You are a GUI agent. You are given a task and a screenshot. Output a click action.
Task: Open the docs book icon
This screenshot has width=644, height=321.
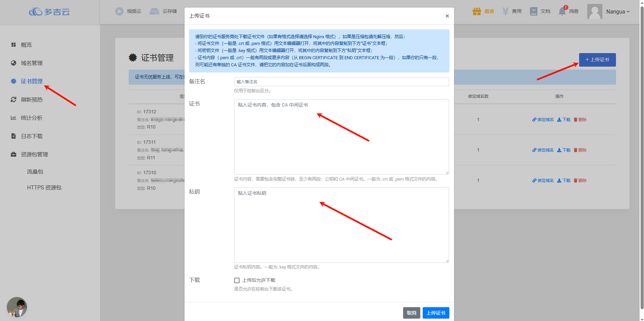[534, 12]
